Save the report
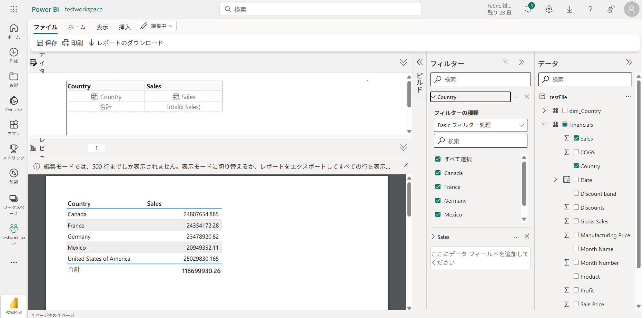The height and width of the screenshot is (318, 644). [47, 43]
